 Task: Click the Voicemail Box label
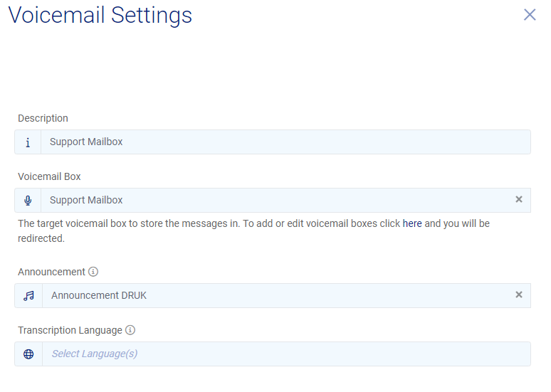click(x=49, y=176)
